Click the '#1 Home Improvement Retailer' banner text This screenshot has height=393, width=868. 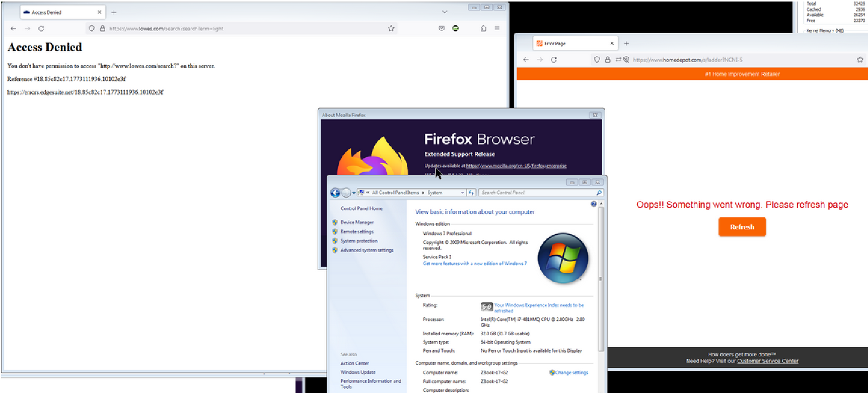(742, 74)
